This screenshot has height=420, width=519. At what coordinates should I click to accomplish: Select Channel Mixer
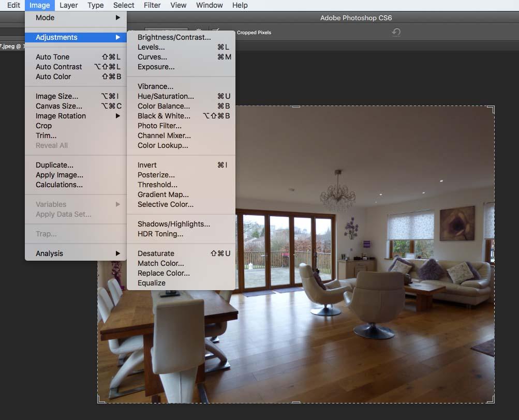click(x=181, y=136)
